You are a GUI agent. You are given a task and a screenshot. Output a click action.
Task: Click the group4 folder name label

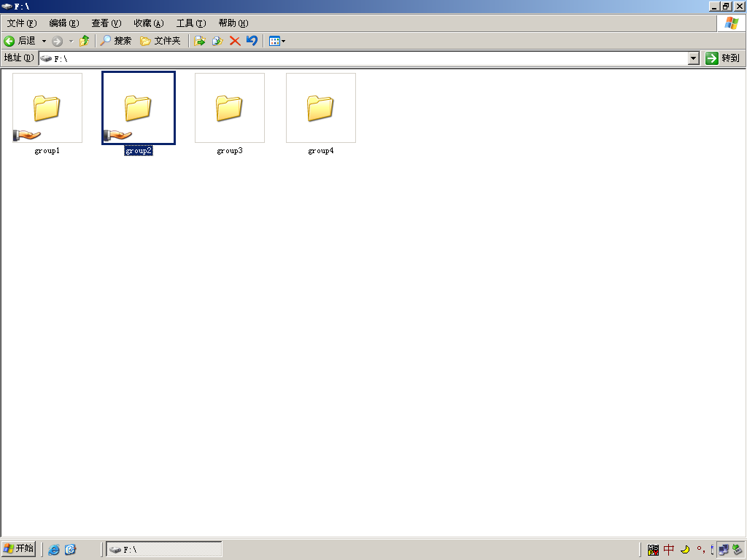pos(321,151)
